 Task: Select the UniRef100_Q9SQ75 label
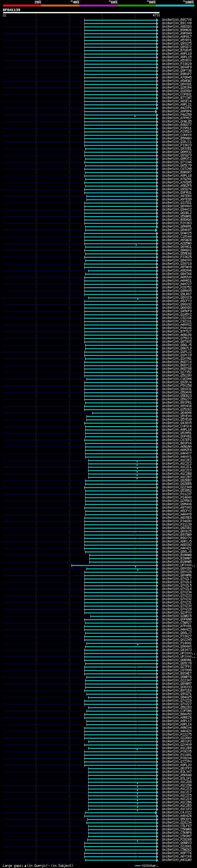[x=176, y=43]
